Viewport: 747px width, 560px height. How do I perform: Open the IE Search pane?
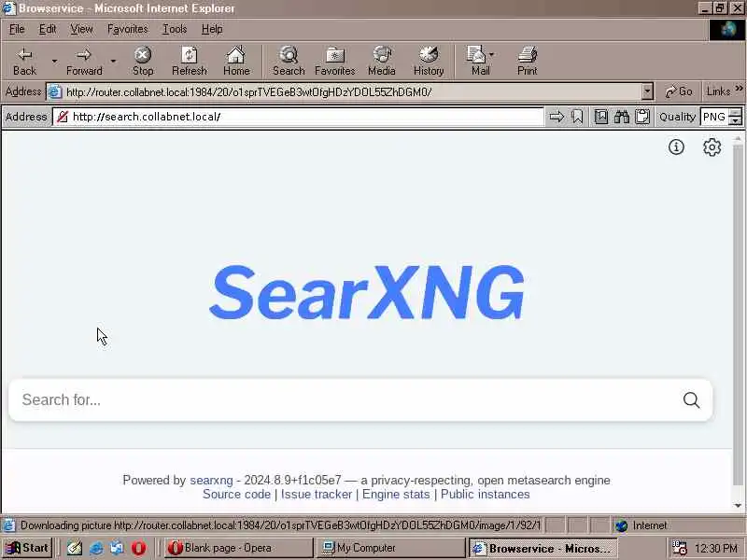289,61
